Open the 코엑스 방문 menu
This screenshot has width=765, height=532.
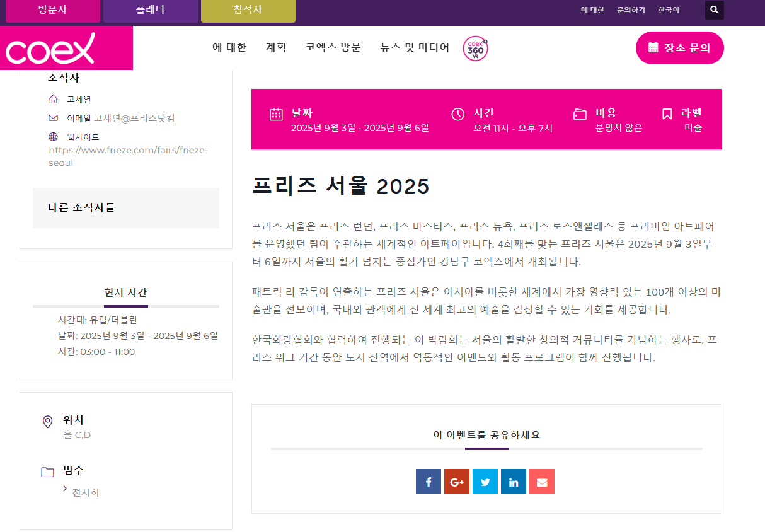[x=333, y=47]
